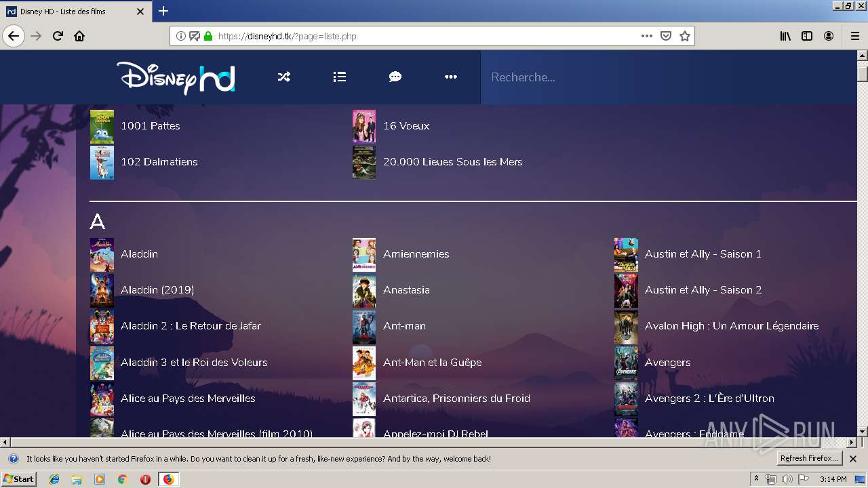
Task: Launch Internet Explorer from taskbar
Action: coord(54,479)
